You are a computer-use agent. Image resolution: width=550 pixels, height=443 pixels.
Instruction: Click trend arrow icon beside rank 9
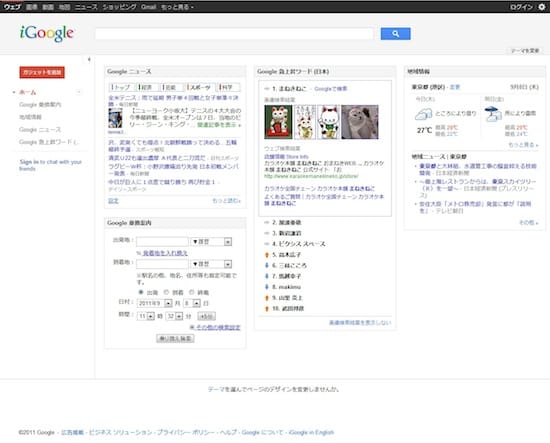click(x=267, y=298)
